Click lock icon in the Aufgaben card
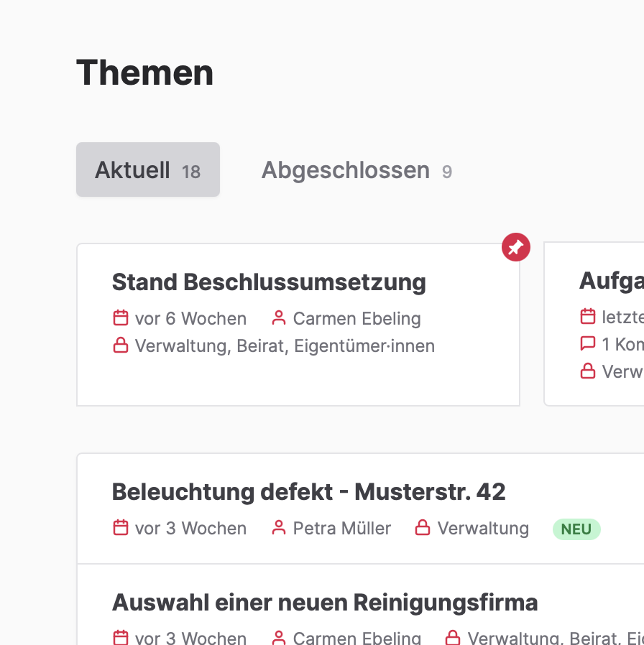644x645 pixels. point(588,371)
